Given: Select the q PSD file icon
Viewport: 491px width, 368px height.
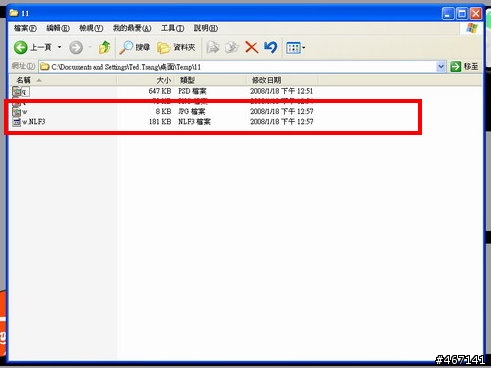Looking at the screenshot, I should [x=16, y=91].
